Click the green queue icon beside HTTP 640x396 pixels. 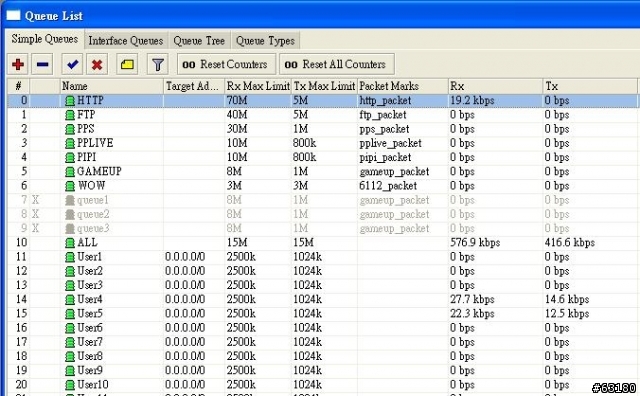point(70,100)
